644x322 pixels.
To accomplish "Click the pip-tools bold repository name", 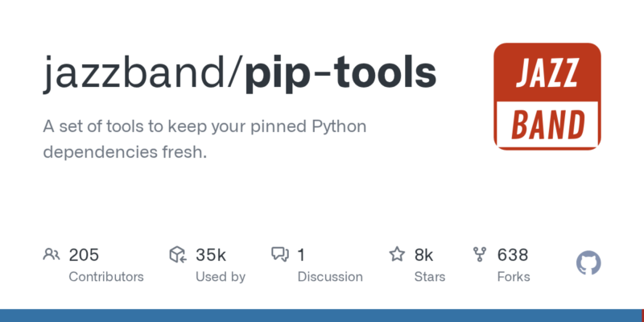I will 342,74.
